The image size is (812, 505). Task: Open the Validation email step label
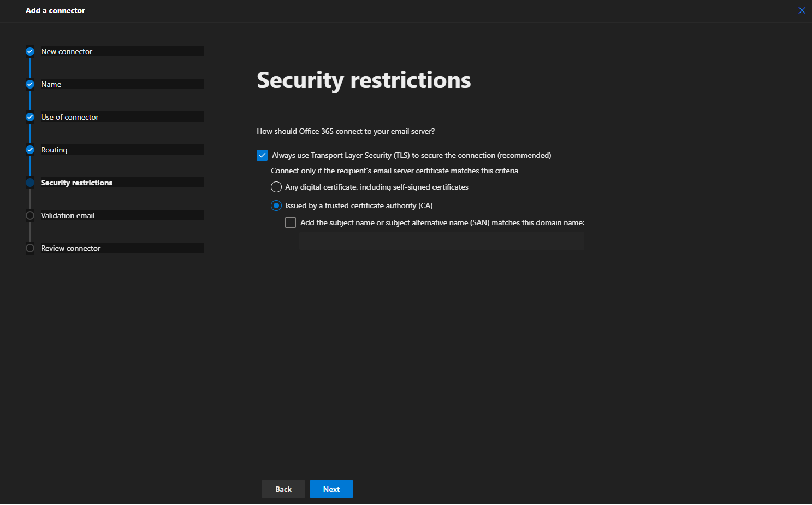[68, 215]
